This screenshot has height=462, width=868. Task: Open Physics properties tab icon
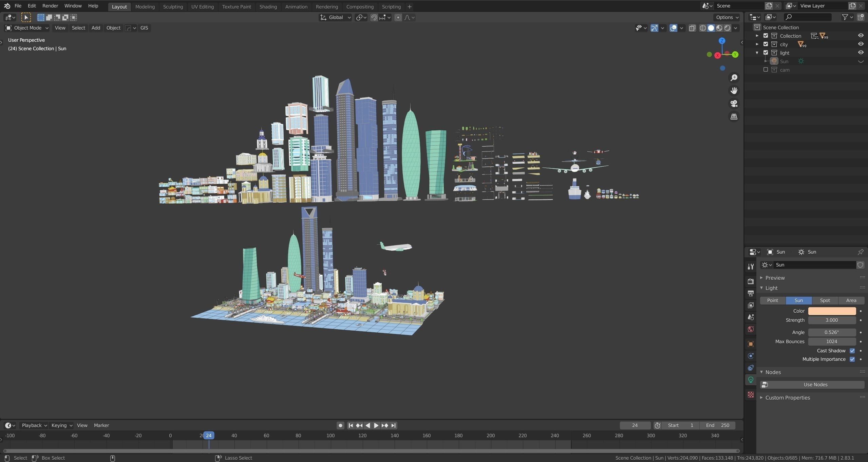[751, 356]
